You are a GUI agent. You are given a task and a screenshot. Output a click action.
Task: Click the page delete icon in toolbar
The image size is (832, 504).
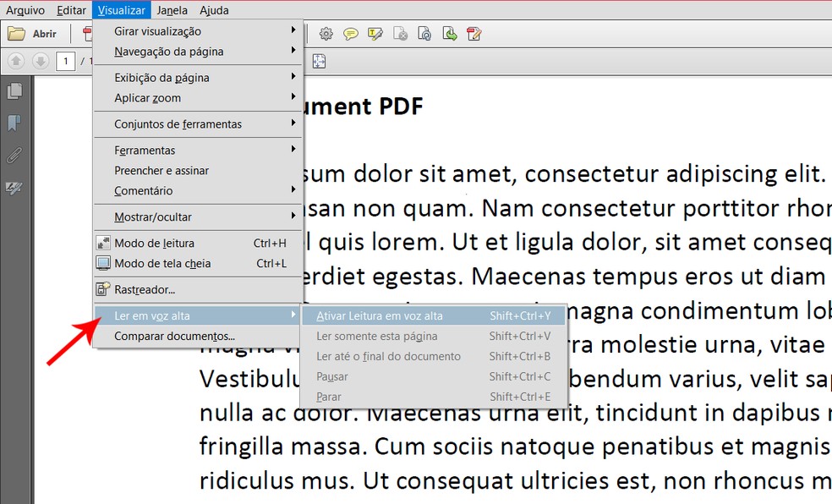pos(400,35)
